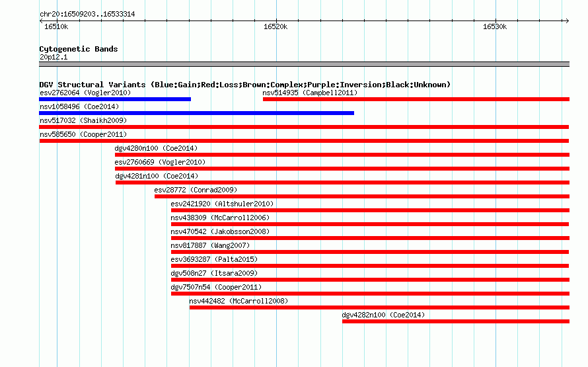Select the red nsv517032 loss bar
The height and width of the screenshot is (367, 588).
coord(304,127)
